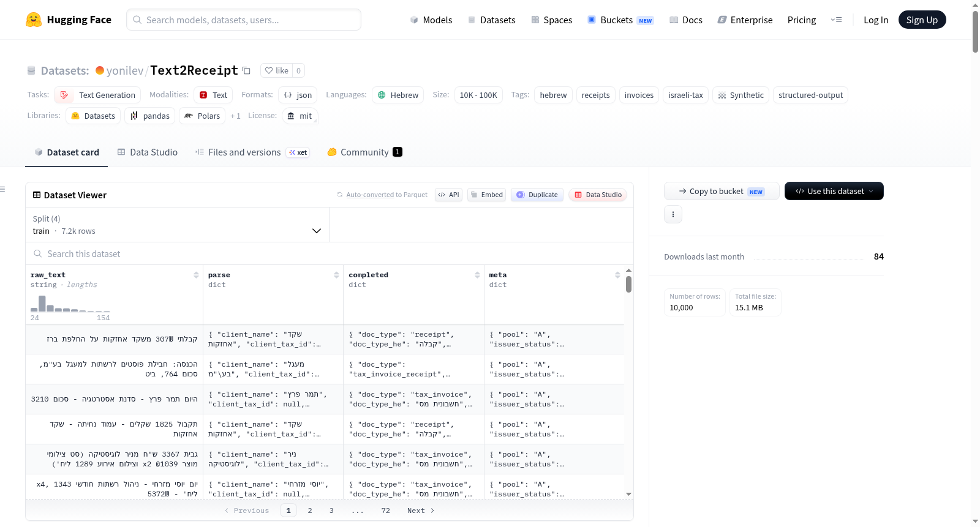Image resolution: width=980 pixels, height=527 pixels.
Task: Open the Auto-converted link
Action: click(x=370, y=195)
